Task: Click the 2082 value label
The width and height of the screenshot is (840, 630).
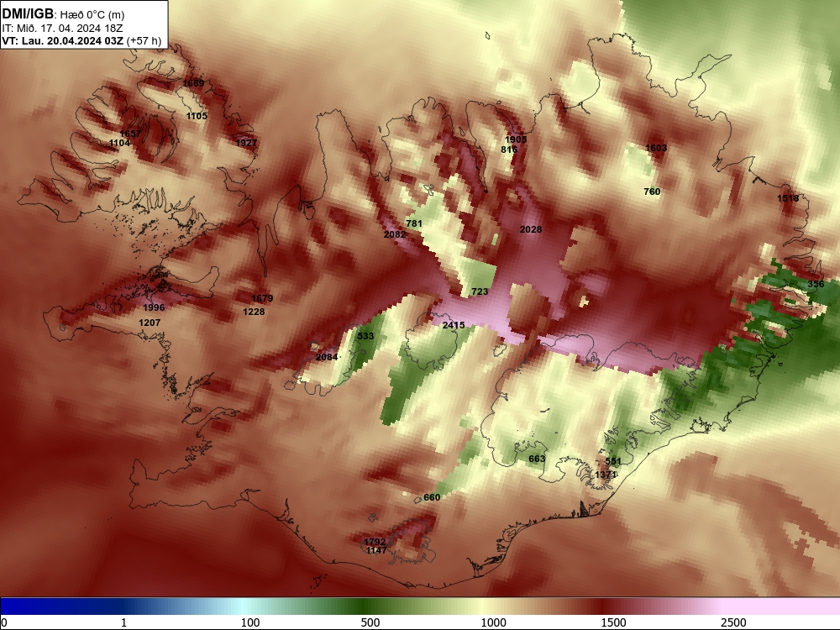Action: pyautogui.click(x=395, y=234)
